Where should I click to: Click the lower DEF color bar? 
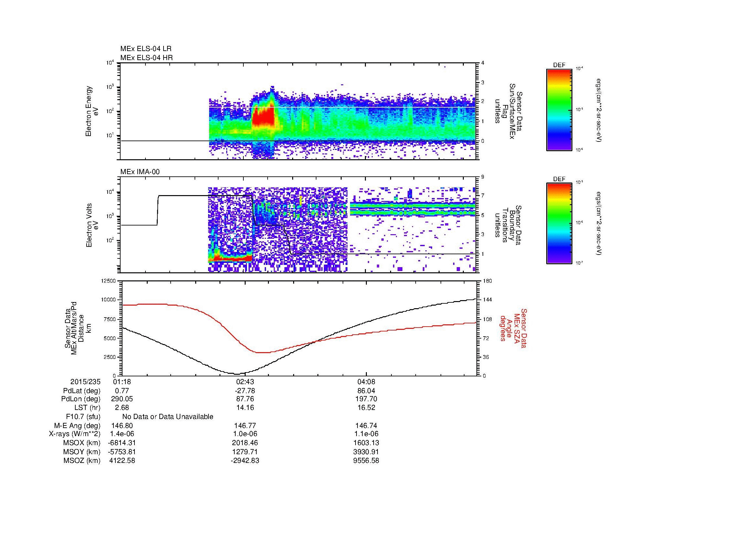click(x=559, y=224)
